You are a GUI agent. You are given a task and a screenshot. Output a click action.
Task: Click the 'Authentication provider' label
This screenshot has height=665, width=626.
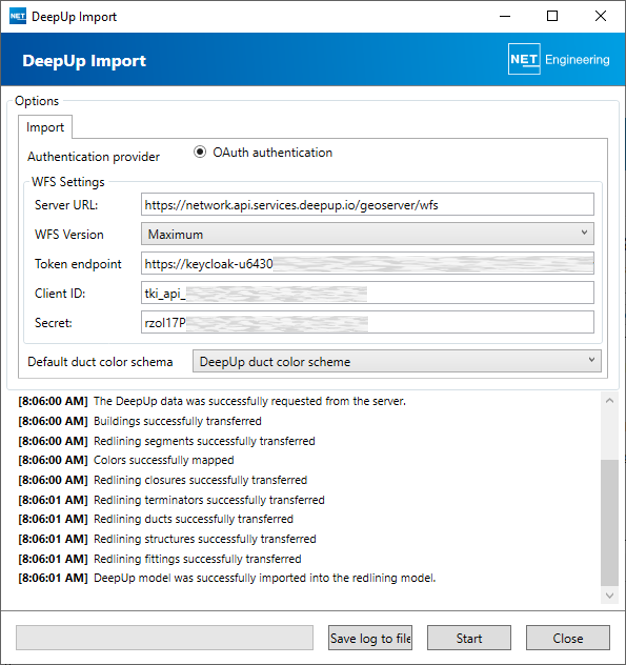pyautogui.click(x=94, y=156)
